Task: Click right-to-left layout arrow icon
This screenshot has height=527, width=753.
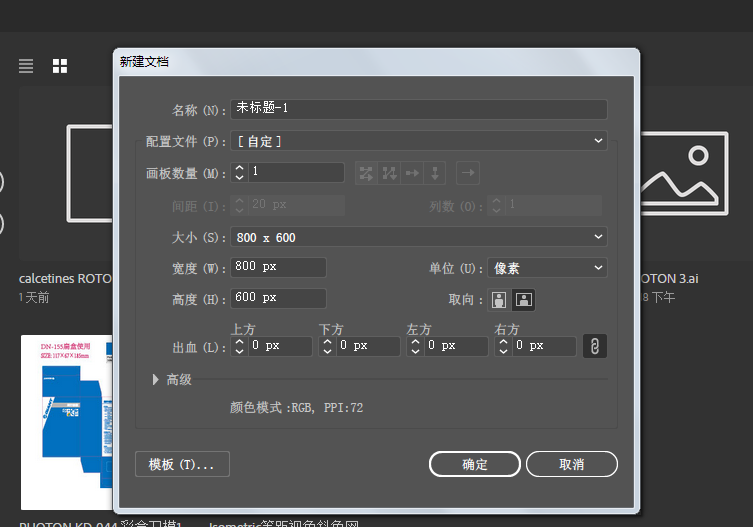Action: (x=467, y=173)
